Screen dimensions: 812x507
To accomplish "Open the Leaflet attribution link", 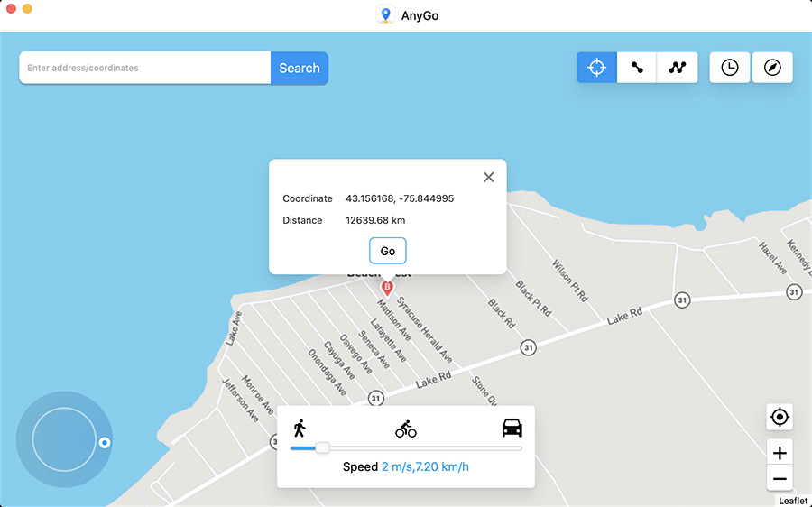I will [x=793, y=501].
